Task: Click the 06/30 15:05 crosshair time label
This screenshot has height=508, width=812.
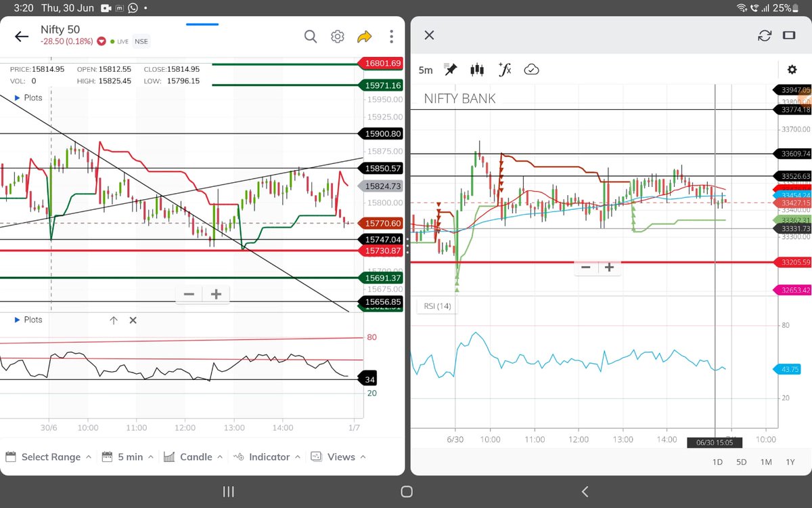Action: coord(715,443)
